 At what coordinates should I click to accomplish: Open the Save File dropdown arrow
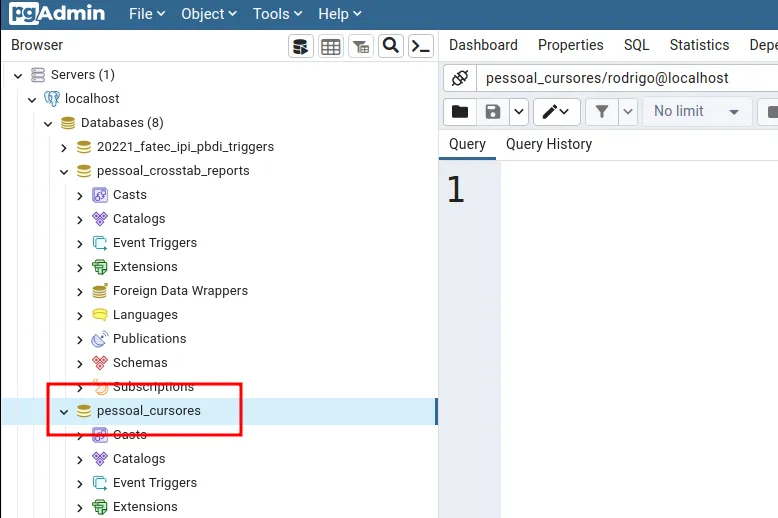[519, 112]
